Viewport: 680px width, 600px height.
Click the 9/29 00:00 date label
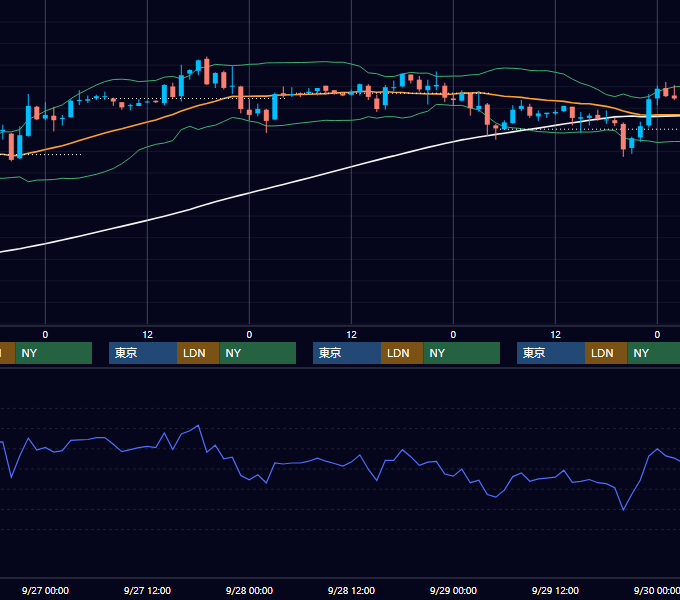click(x=453, y=590)
